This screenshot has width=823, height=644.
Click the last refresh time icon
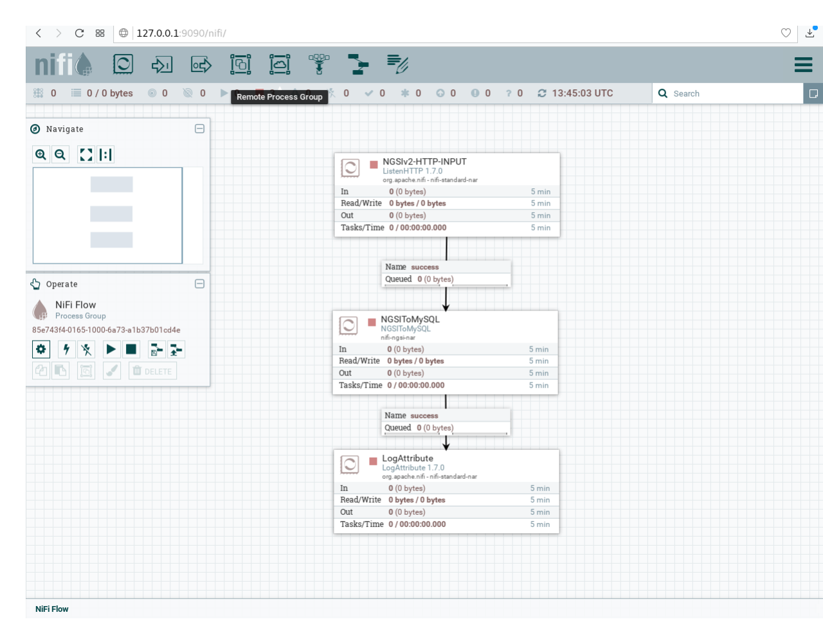(542, 93)
